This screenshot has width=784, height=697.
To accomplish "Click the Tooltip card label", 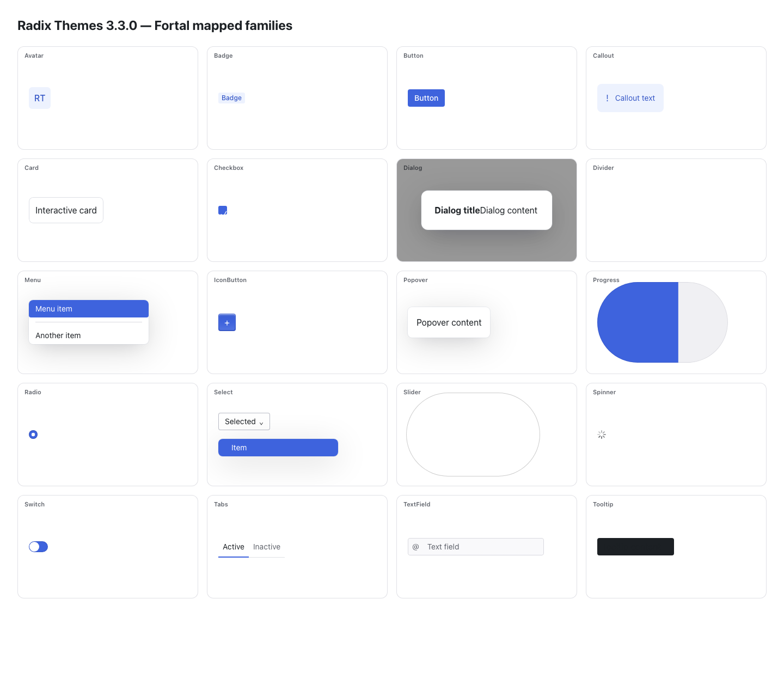I will pyautogui.click(x=603, y=504).
